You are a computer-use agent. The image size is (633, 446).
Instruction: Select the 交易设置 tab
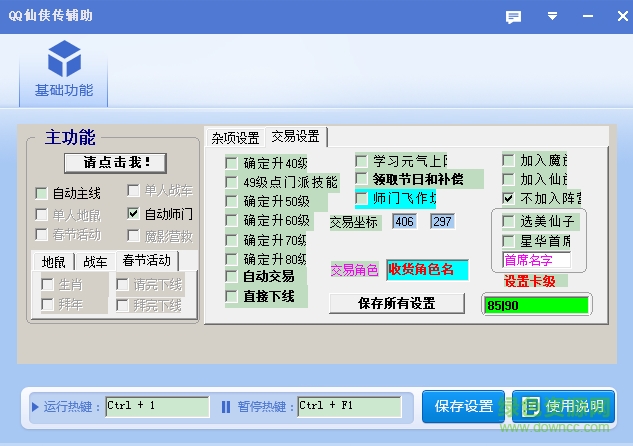[x=296, y=136]
